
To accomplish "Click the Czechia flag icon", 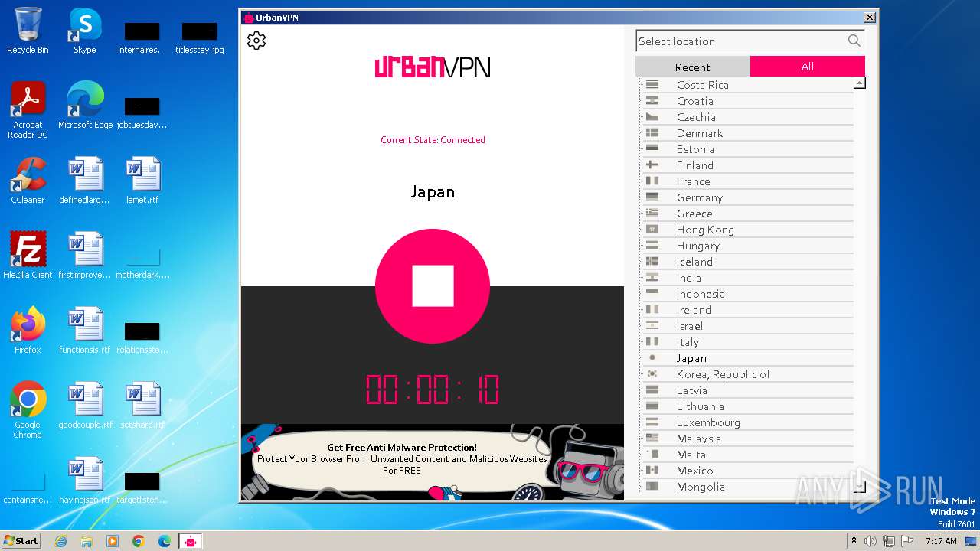I will point(652,117).
